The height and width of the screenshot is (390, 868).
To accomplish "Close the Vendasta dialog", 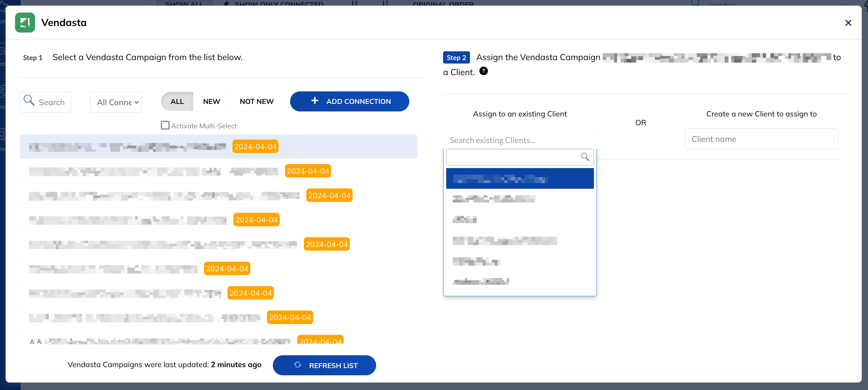I will pyautogui.click(x=848, y=23).
